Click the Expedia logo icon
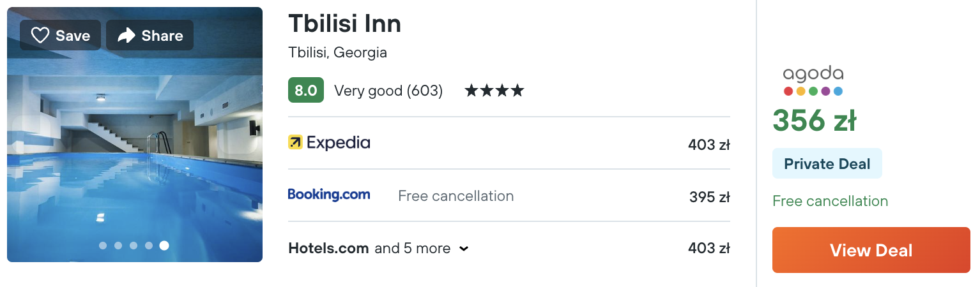980x287 pixels. coord(295,142)
